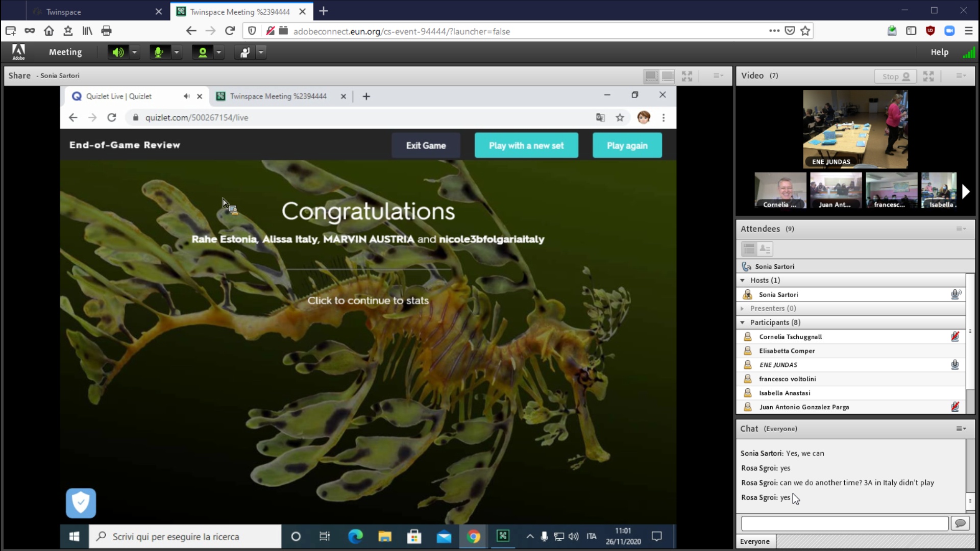Viewport: 980px width, 551px height.
Task: Open the Chat pod options menu icon
Action: (961, 429)
